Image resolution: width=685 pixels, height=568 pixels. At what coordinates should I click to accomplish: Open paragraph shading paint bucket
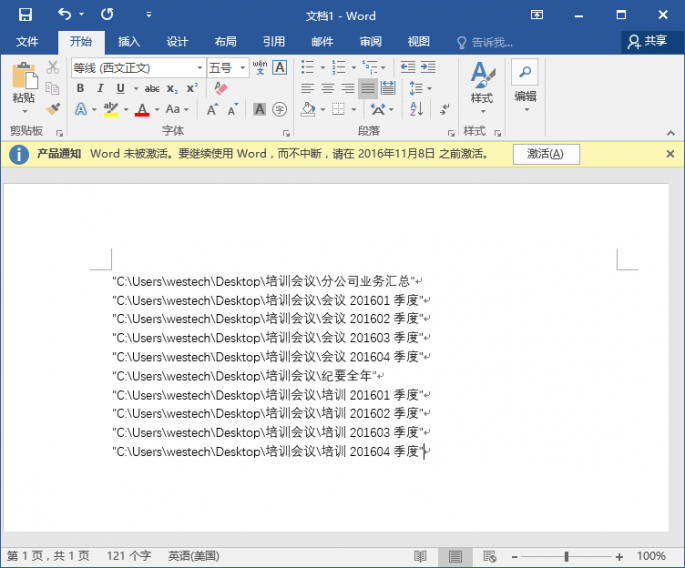(x=308, y=109)
